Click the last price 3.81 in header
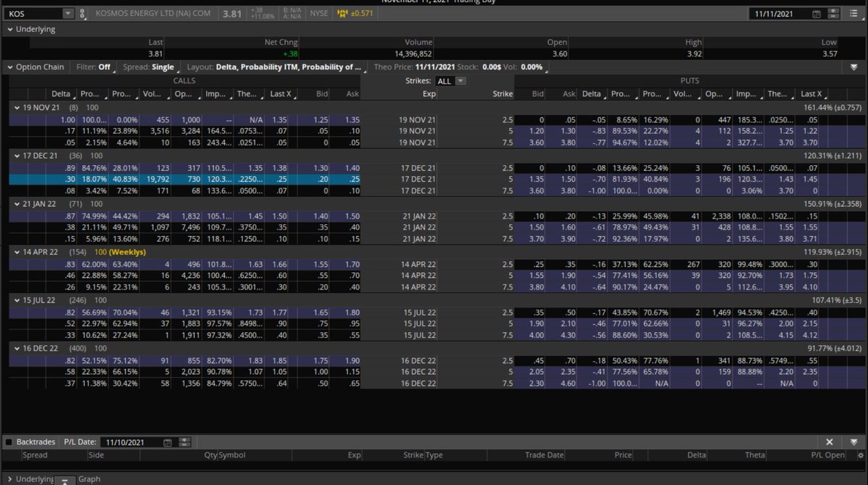The image size is (868, 485). (232, 14)
